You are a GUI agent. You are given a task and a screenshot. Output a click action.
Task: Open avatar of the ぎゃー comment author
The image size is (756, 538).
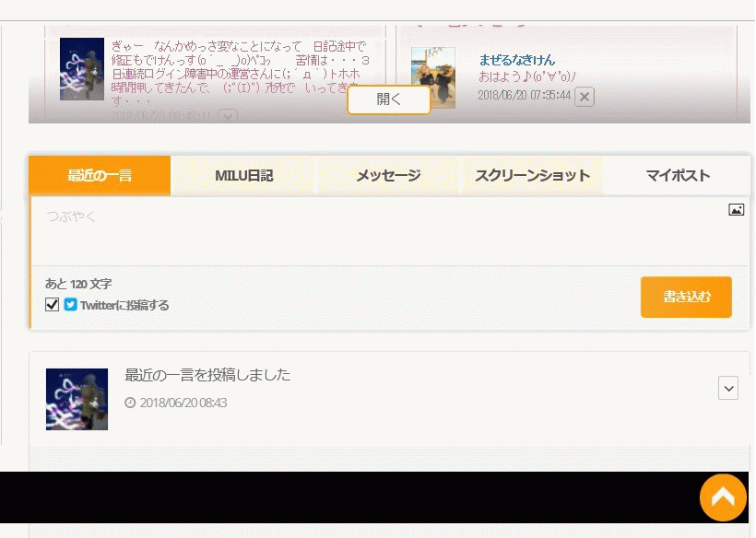[82, 69]
